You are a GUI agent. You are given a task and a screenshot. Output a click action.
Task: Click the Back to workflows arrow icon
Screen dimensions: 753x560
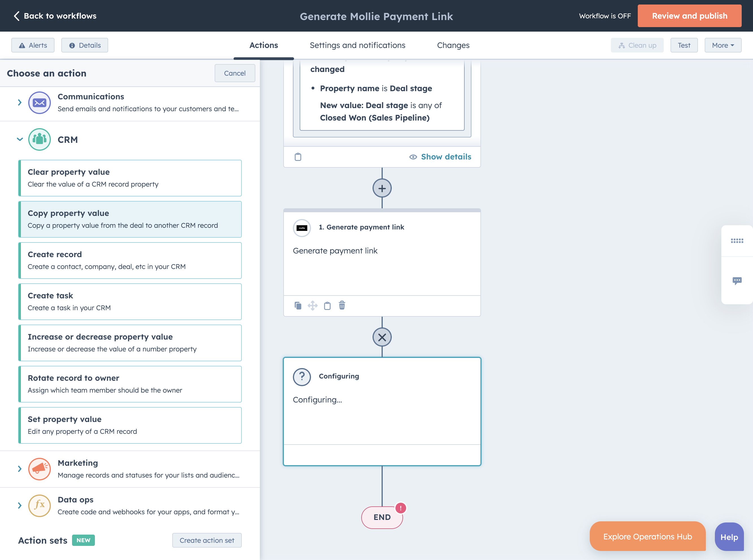point(16,16)
